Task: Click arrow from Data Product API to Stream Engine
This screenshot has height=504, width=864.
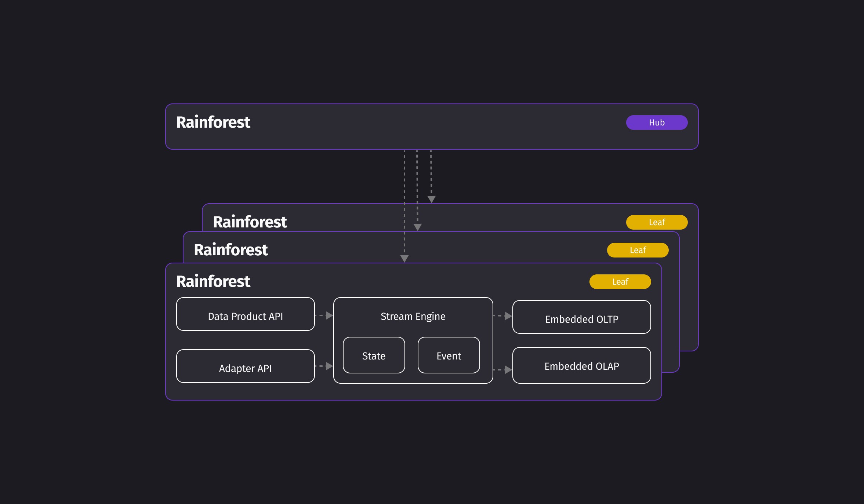Action: (324, 315)
